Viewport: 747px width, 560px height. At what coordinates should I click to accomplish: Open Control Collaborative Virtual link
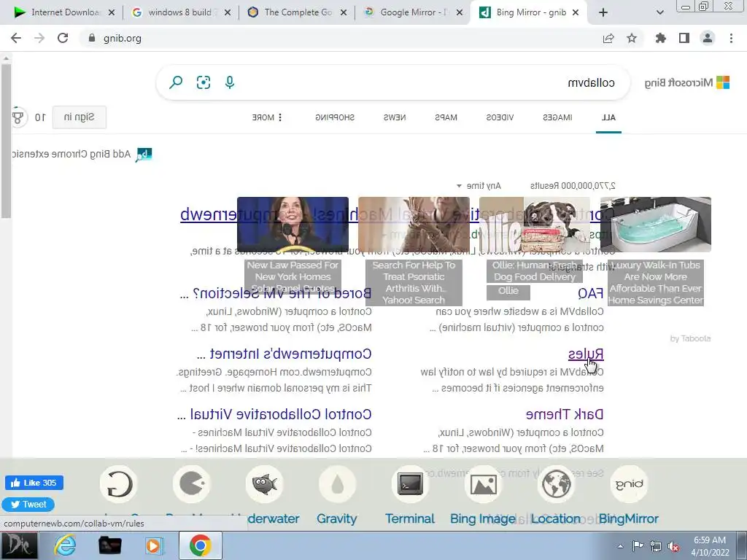[x=274, y=414]
